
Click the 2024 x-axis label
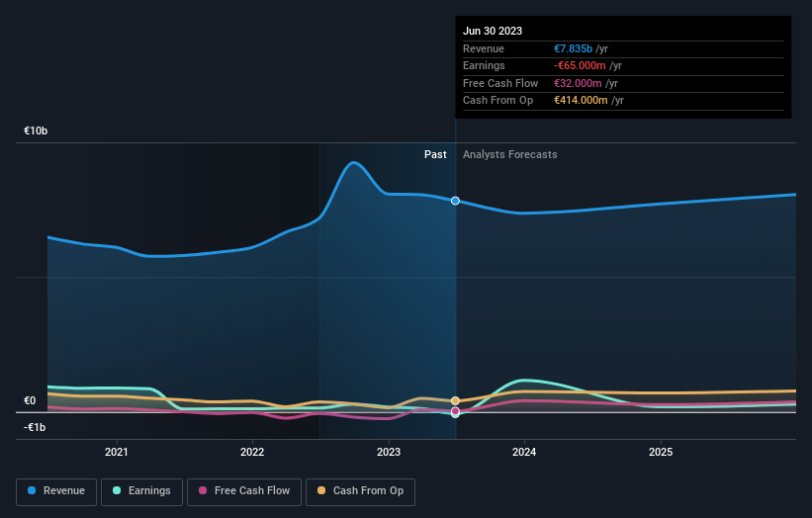click(524, 452)
